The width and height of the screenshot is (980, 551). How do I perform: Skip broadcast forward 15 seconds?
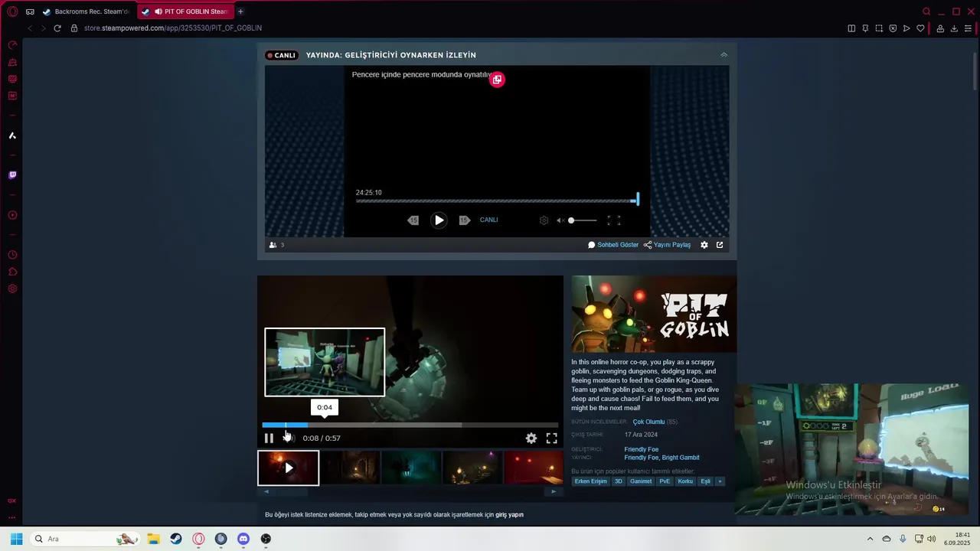(x=464, y=220)
